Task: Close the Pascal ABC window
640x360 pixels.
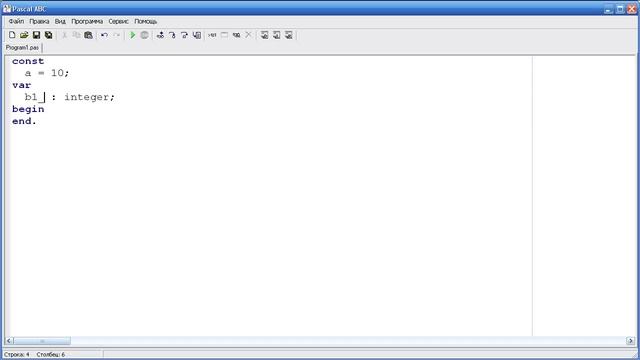Action: pos(632,9)
